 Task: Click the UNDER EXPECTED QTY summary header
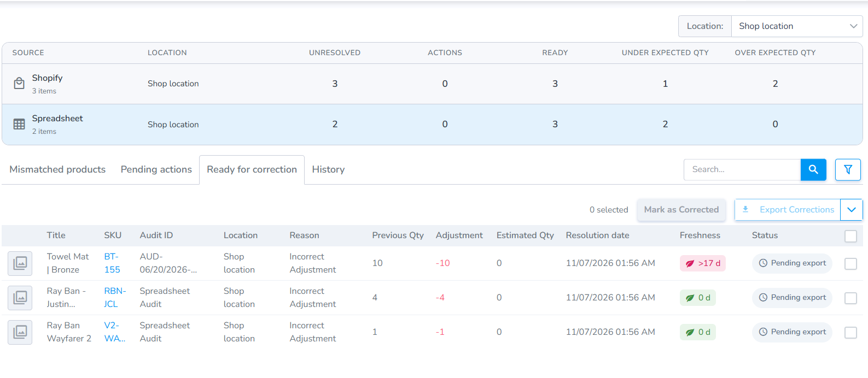point(665,53)
